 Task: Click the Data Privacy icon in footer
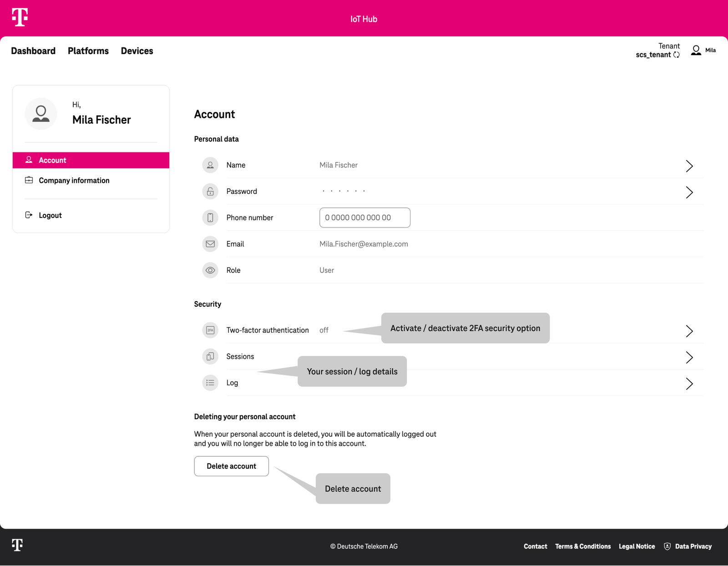[x=667, y=546]
